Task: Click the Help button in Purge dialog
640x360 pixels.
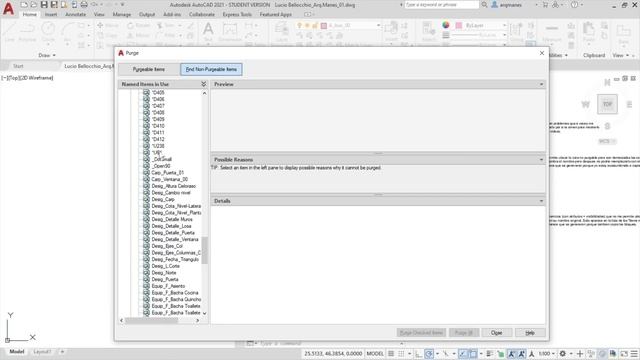Action: point(530,333)
